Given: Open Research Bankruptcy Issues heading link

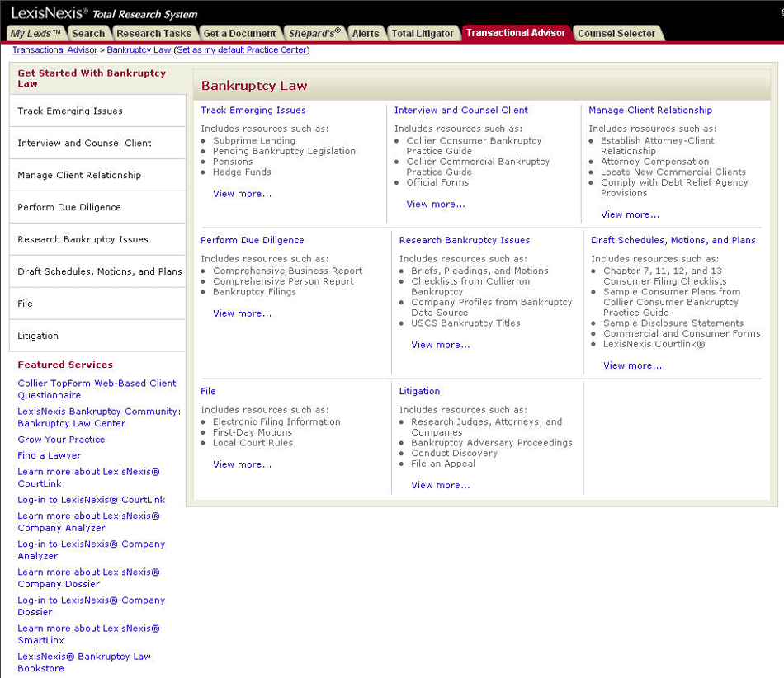Looking at the screenshot, I should [x=464, y=240].
